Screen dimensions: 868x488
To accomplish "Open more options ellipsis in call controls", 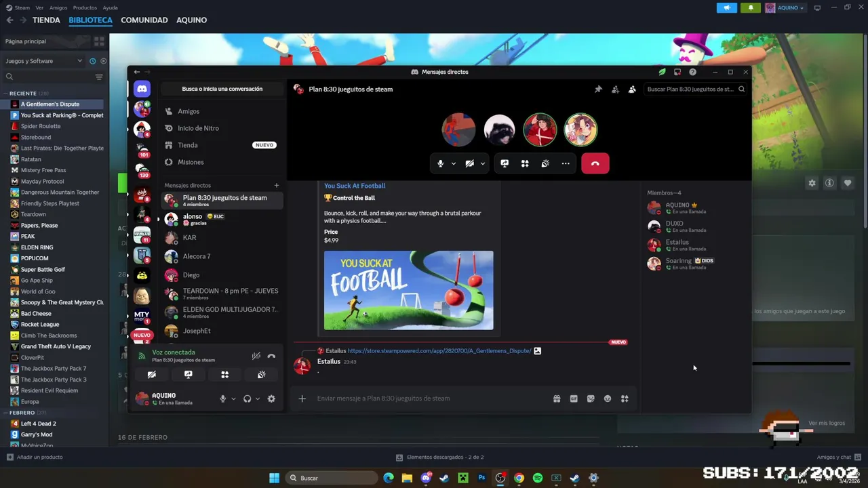I will coord(566,163).
